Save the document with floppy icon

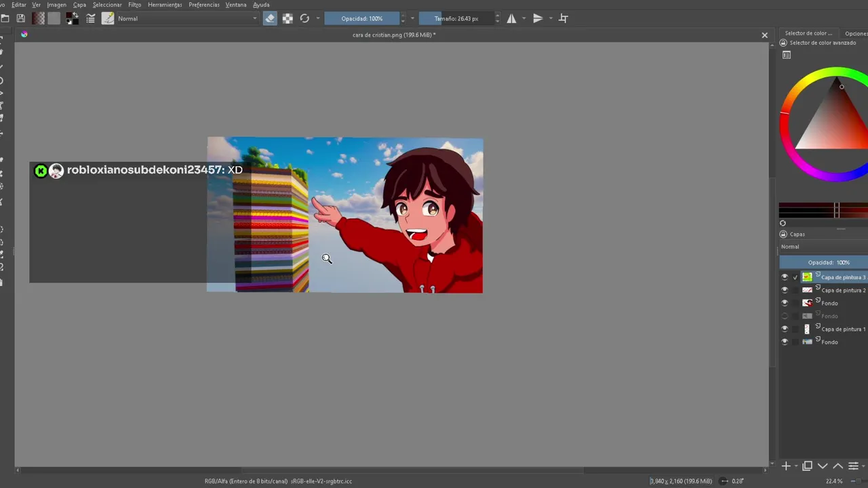point(20,18)
